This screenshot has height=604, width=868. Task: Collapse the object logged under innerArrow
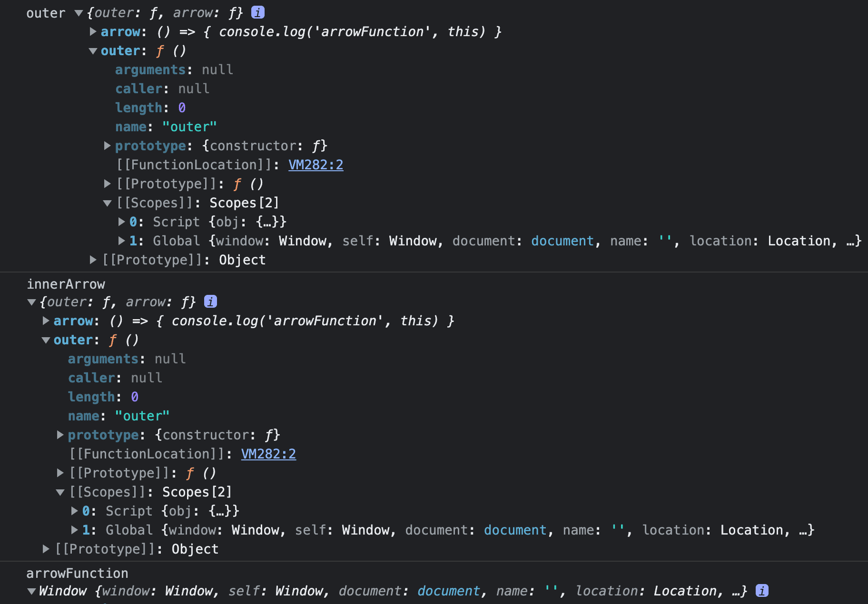(32, 302)
